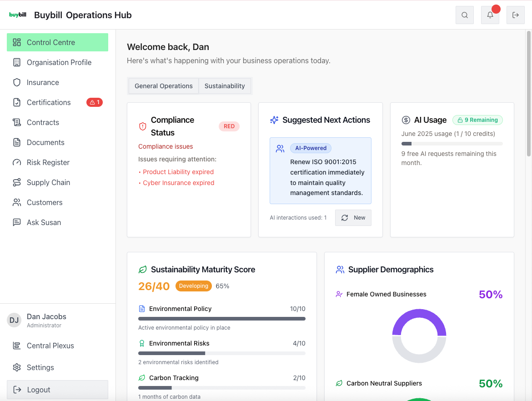The width and height of the screenshot is (532, 401).
Task: Click the AI Usage progress bar
Action: pyautogui.click(x=452, y=143)
